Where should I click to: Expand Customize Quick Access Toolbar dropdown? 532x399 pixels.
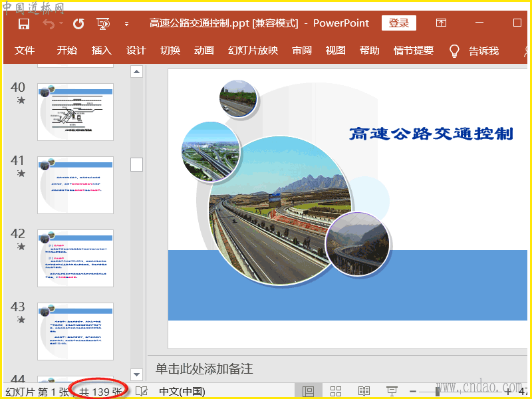pyautogui.click(x=126, y=25)
